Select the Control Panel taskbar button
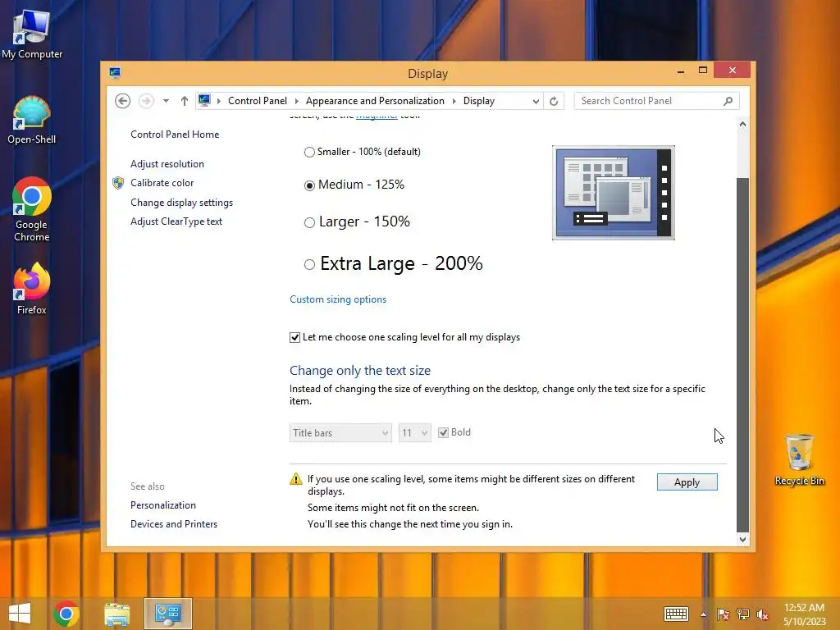This screenshot has width=840, height=630. (167, 614)
